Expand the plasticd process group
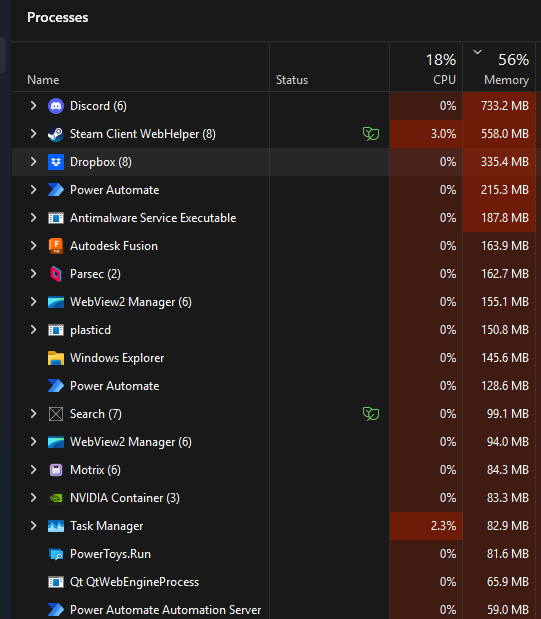This screenshot has width=541, height=619. point(34,330)
